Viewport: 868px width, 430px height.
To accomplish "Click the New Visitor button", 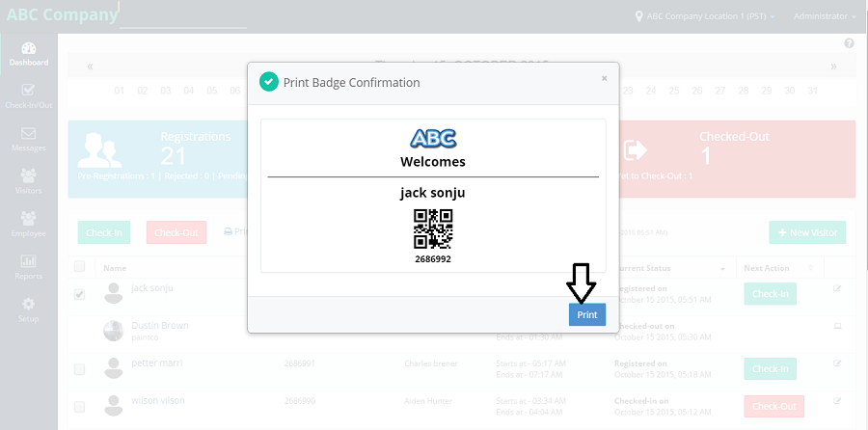I will [807, 232].
